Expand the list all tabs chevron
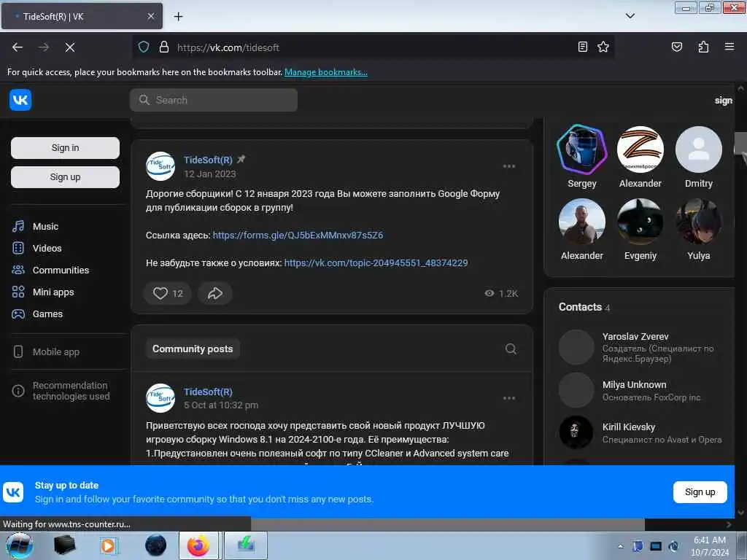This screenshot has width=747, height=560. [x=630, y=16]
